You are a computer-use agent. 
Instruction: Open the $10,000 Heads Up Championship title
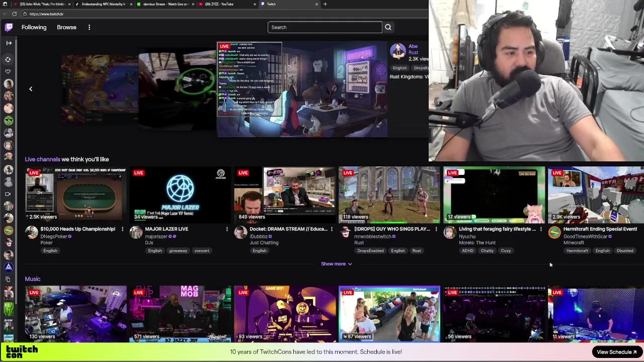coord(77,229)
